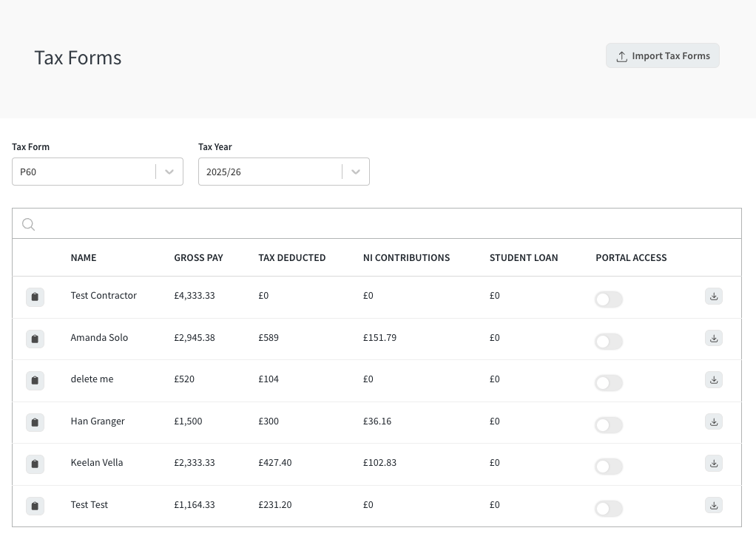Download Test Contractor's P60 form
Screen dimensions: 756x559
pos(714,296)
